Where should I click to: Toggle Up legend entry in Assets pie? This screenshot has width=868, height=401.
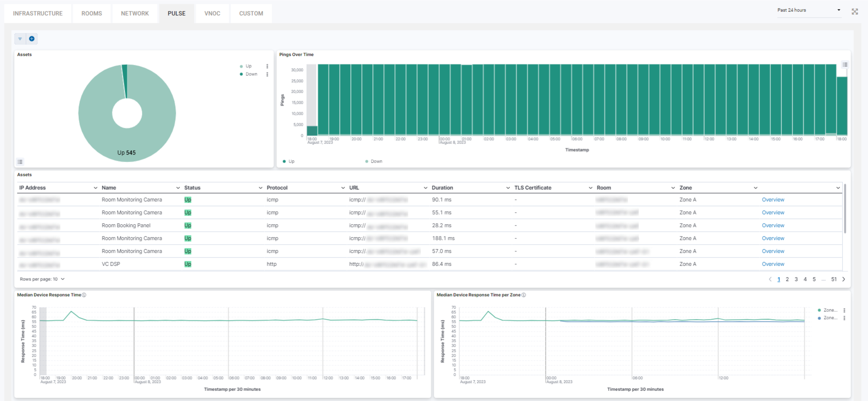coord(246,66)
